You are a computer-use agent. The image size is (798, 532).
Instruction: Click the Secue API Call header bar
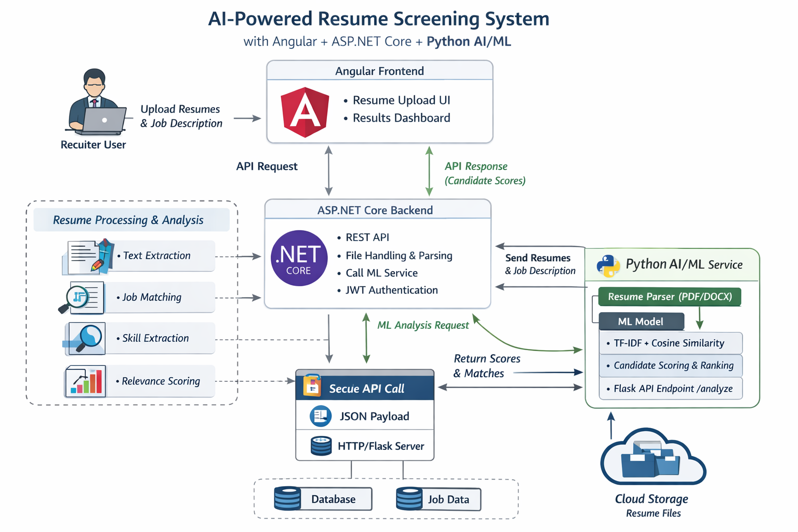point(365,388)
